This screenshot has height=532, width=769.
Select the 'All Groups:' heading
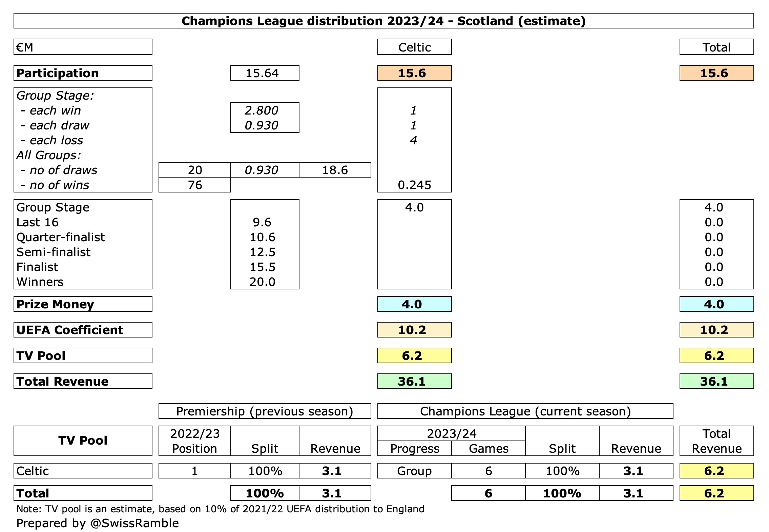(x=49, y=155)
